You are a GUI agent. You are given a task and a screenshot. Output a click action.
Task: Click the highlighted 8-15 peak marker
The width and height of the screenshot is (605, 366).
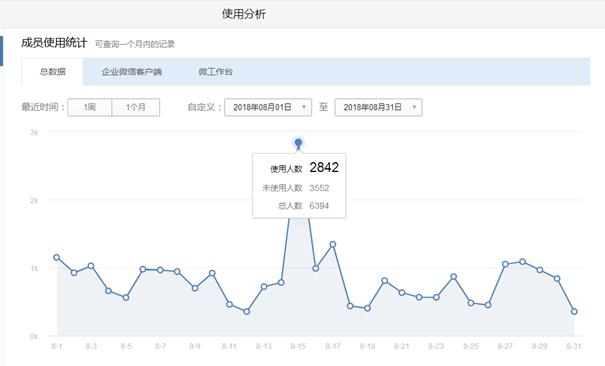pos(298,143)
